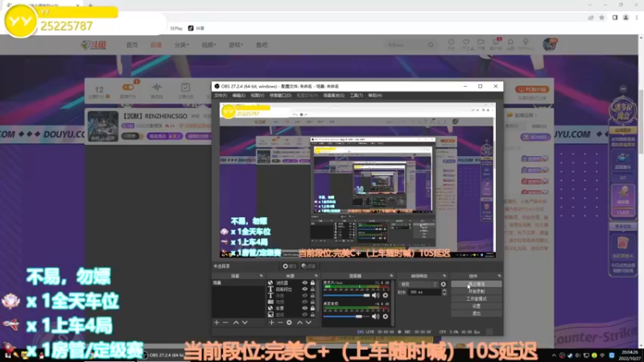Open OBS 设置 settings button
This screenshot has height=362, width=644.
pyautogui.click(x=477, y=306)
